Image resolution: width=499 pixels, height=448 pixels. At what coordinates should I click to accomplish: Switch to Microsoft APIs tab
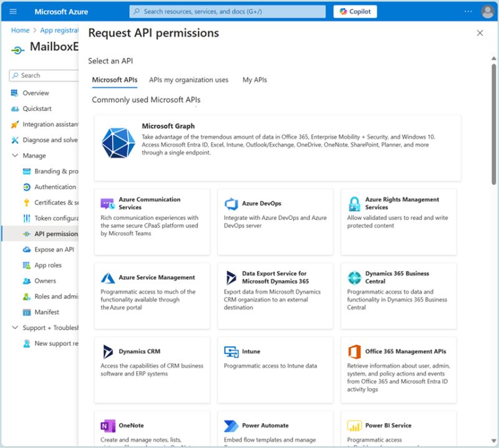tap(115, 80)
